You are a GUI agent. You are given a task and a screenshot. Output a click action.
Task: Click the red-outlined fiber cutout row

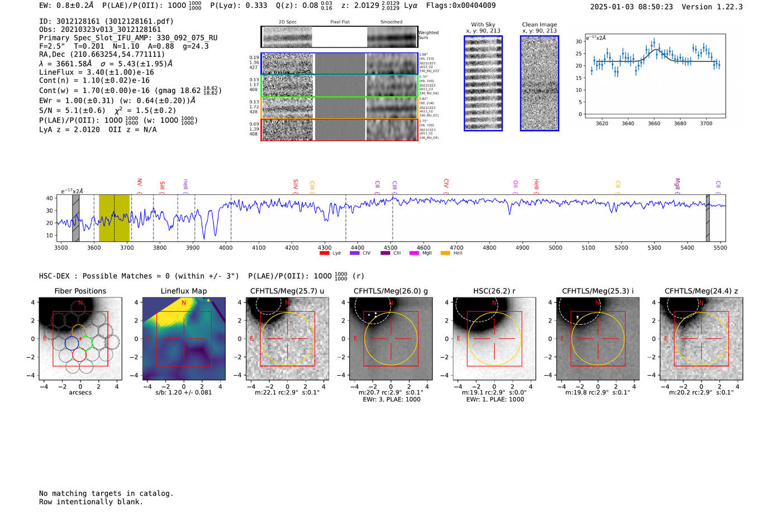340,130
